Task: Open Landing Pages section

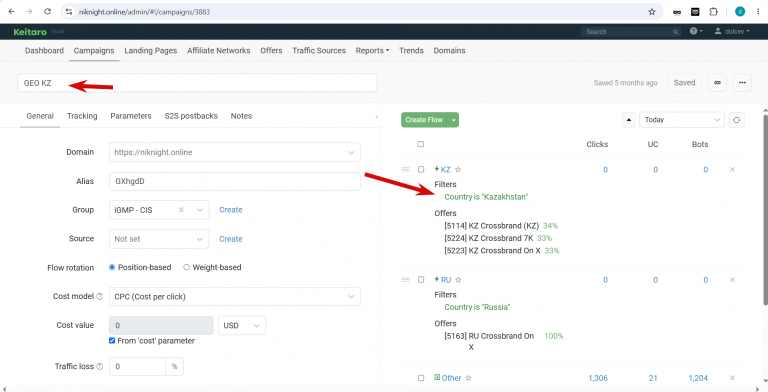Action: pos(150,50)
